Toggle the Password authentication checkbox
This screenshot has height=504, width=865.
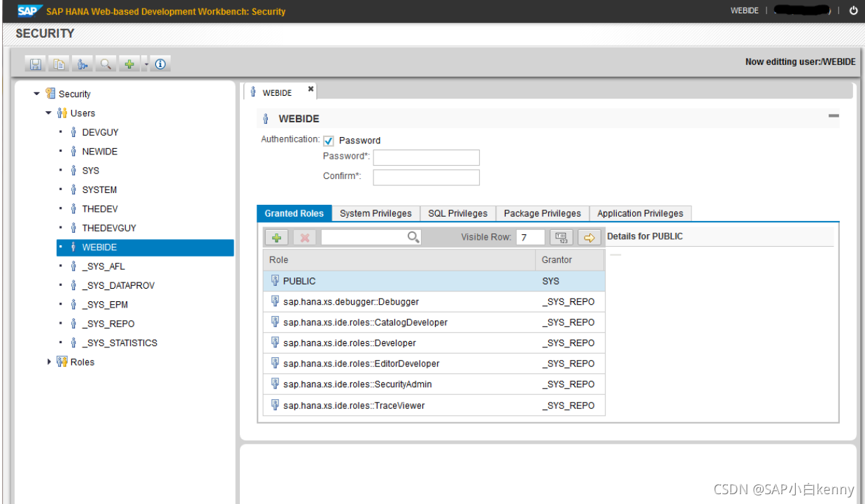tap(329, 141)
